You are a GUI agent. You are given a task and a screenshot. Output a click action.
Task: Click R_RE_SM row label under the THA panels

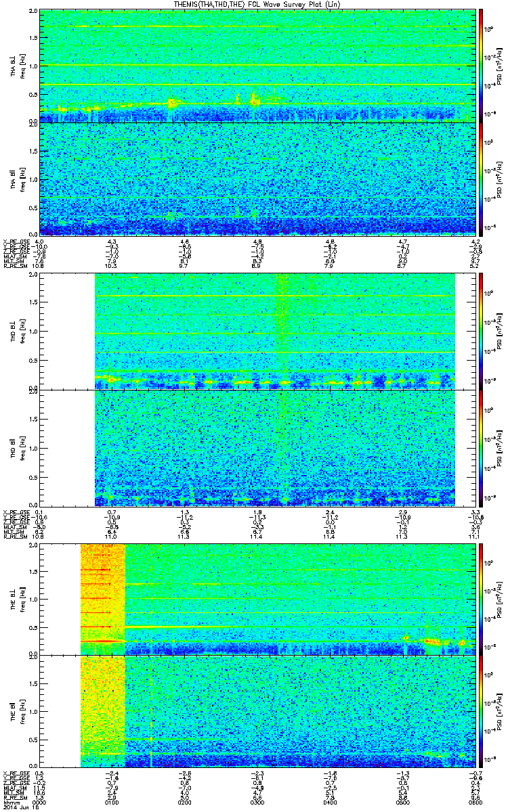click(16, 267)
